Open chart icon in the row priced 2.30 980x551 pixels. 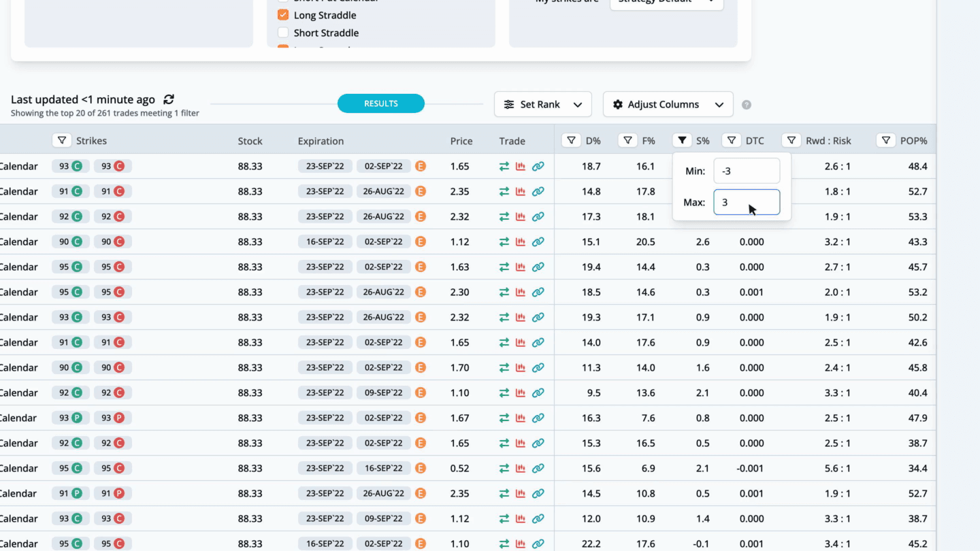pos(521,292)
